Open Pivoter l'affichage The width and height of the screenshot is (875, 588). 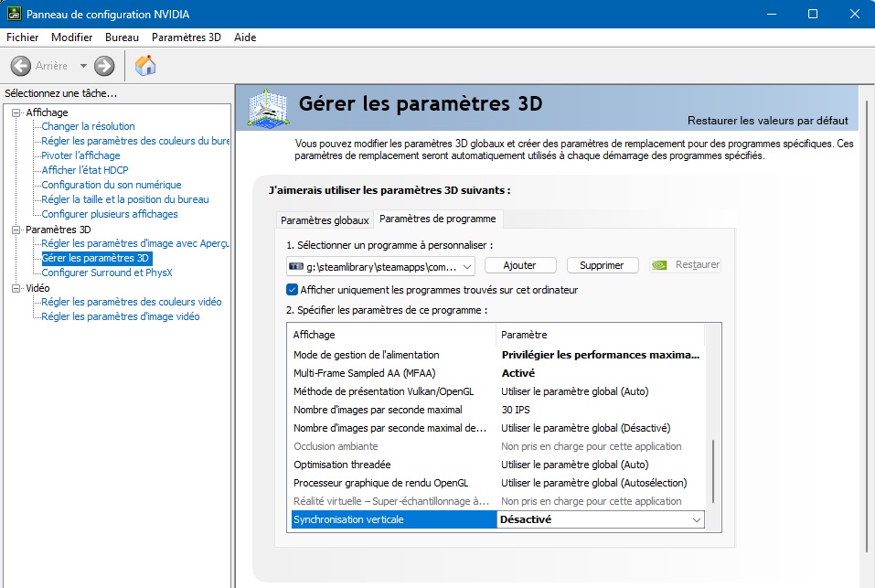(80, 155)
